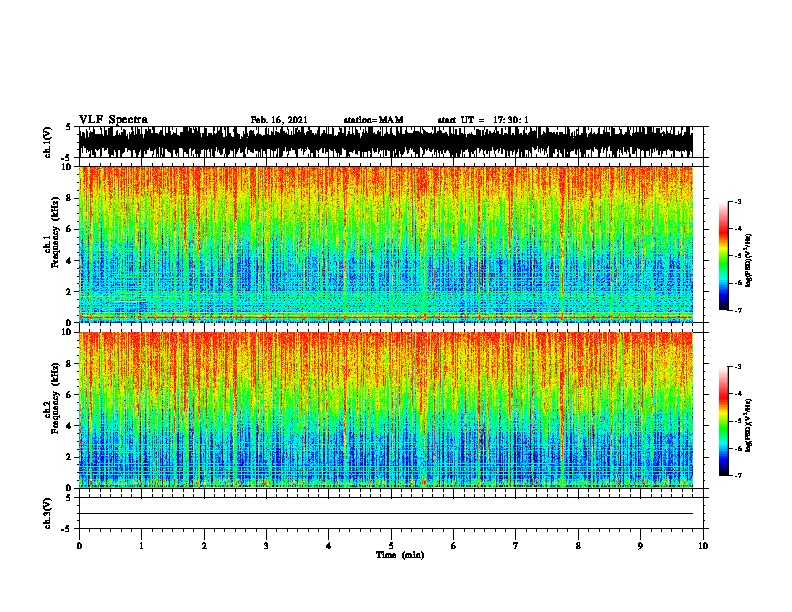Click the "6" frequency tick on ch.1 axis
Screen dimensions: 792x612
tap(70, 229)
